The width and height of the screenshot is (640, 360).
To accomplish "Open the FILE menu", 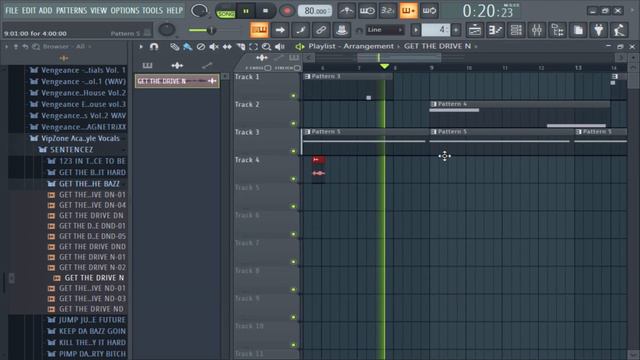I will coord(11,10).
